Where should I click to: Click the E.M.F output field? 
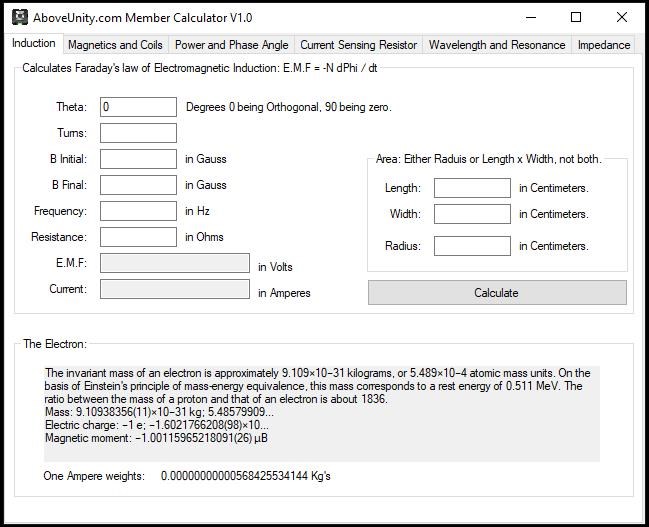pos(175,263)
